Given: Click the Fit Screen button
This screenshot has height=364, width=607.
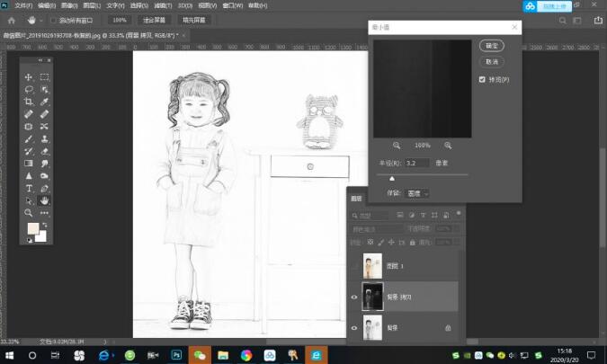Looking at the screenshot, I should [x=154, y=20].
